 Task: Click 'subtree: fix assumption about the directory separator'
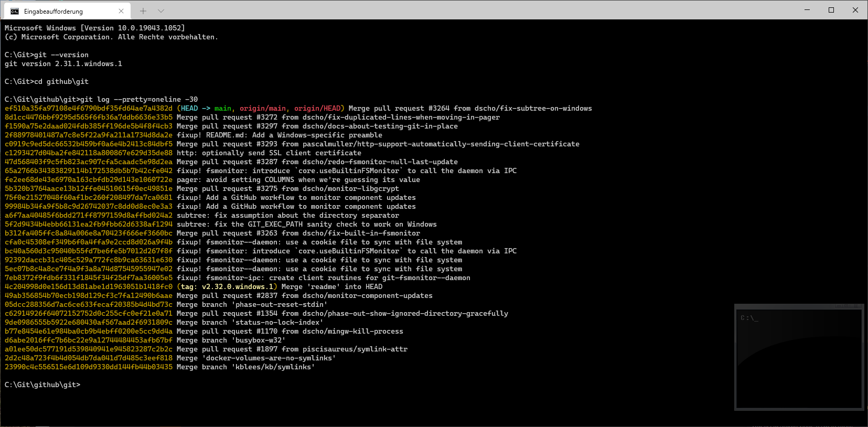pyautogui.click(x=288, y=216)
